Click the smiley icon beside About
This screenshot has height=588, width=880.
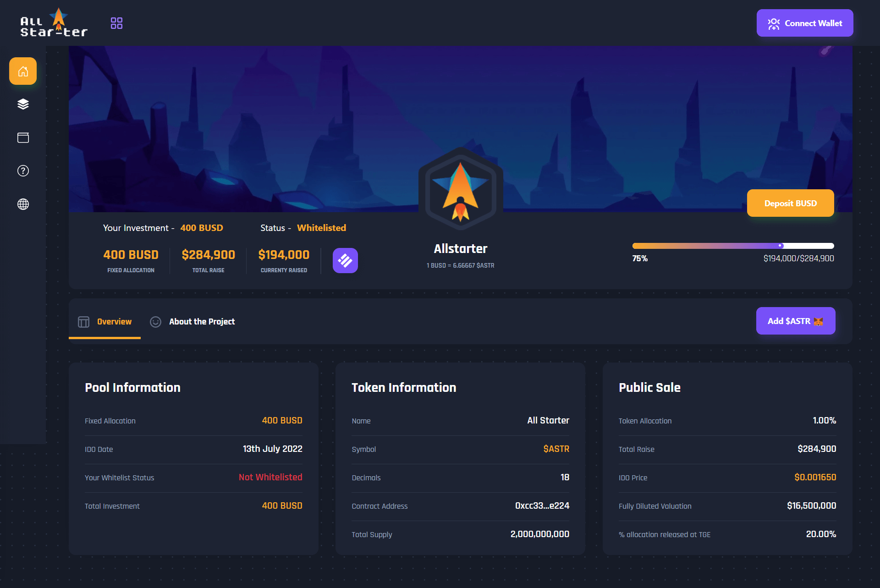click(155, 322)
